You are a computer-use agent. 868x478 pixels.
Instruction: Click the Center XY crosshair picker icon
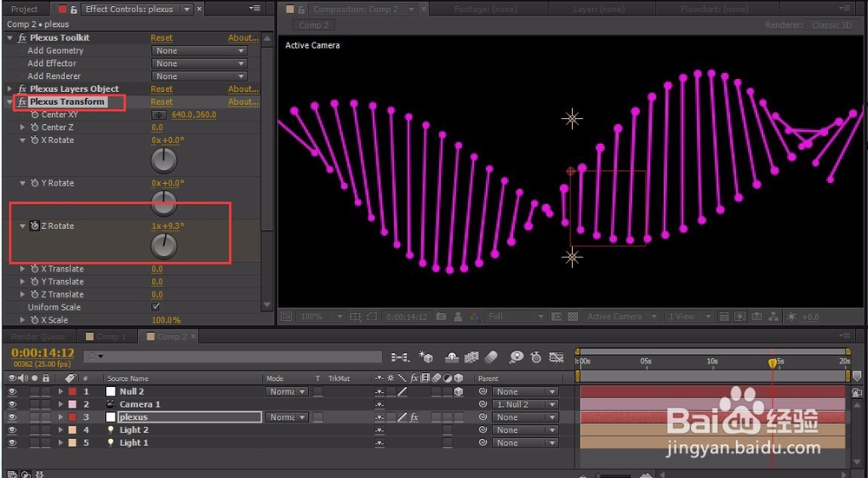click(159, 115)
